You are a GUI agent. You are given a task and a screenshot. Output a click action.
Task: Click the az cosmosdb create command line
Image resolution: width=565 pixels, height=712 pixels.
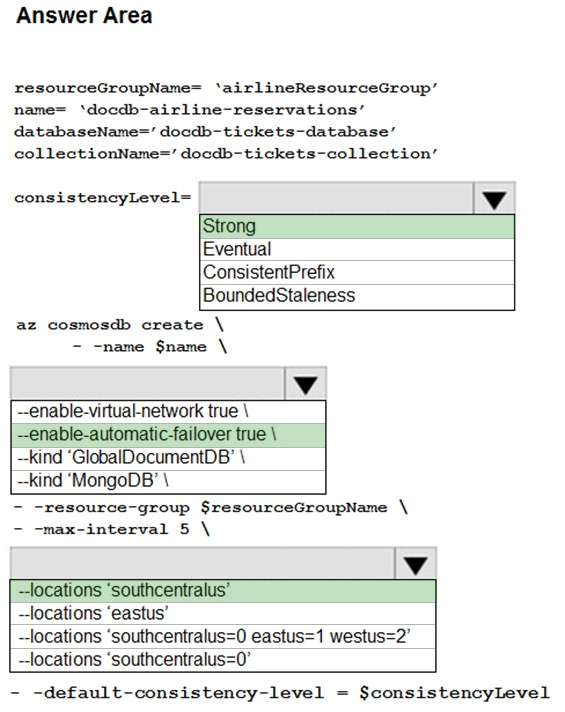[x=120, y=325]
